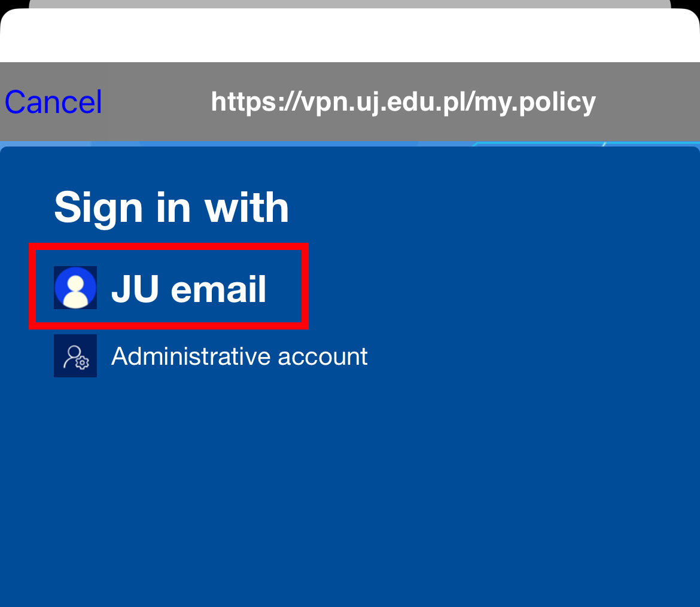700x607 pixels.
Task: Click the word "account" in Administrative account
Action: point(322,356)
